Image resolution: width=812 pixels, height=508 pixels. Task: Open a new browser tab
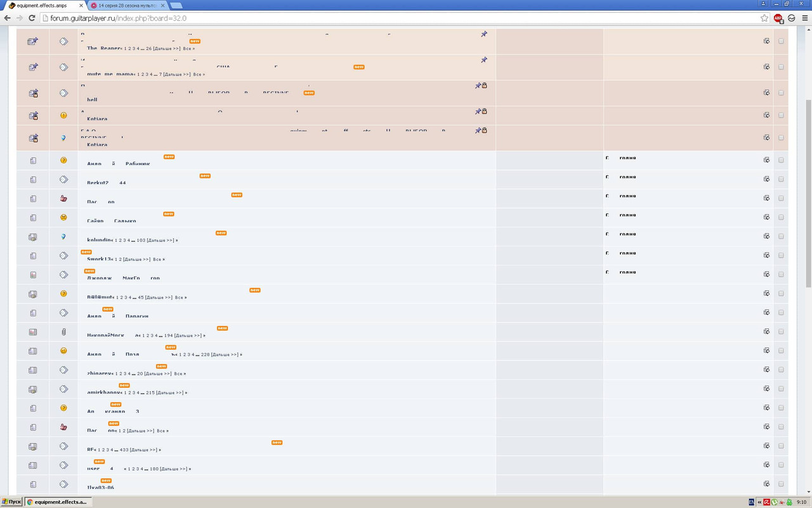click(x=176, y=6)
